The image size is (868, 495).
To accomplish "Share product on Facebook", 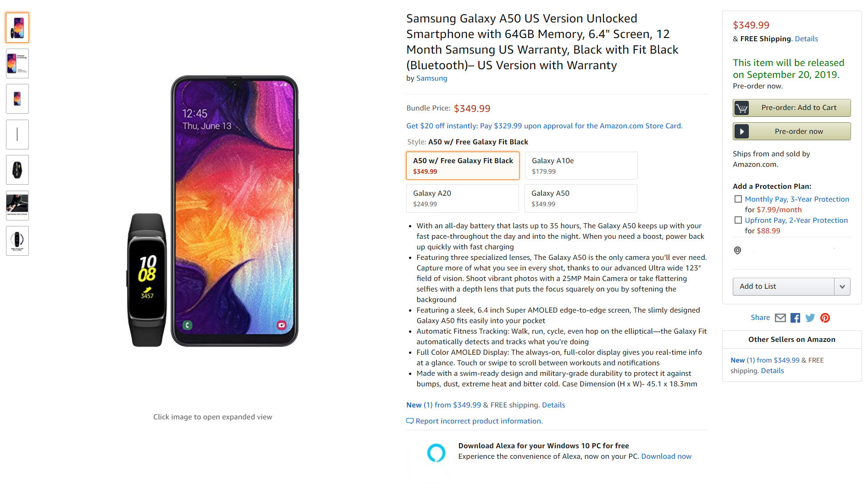I will tap(795, 318).
